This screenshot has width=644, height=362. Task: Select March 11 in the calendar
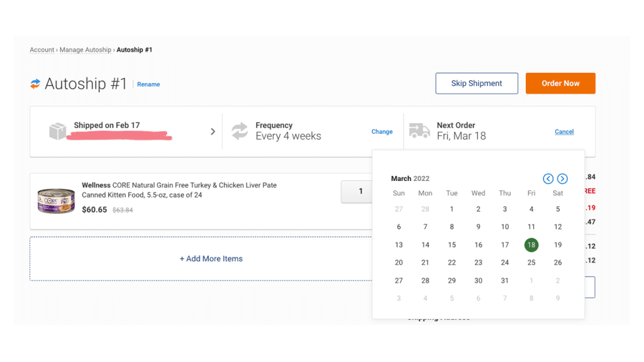(531, 226)
